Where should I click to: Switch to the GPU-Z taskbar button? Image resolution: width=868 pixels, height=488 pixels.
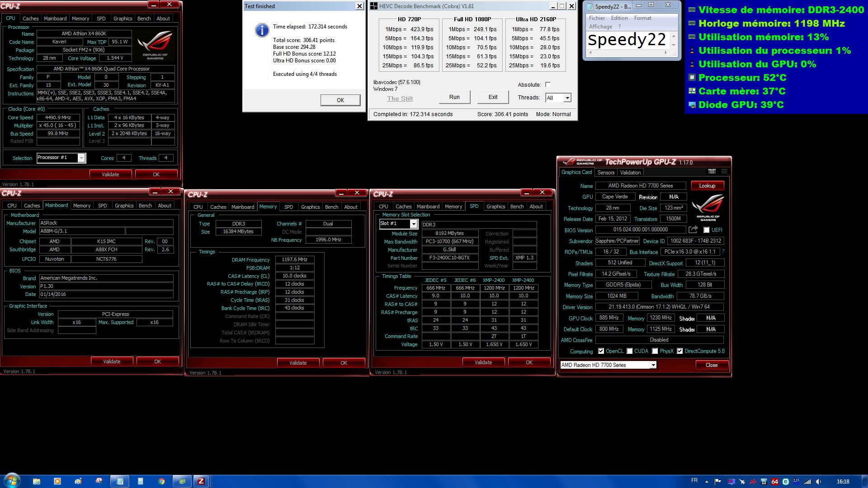pos(182,481)
